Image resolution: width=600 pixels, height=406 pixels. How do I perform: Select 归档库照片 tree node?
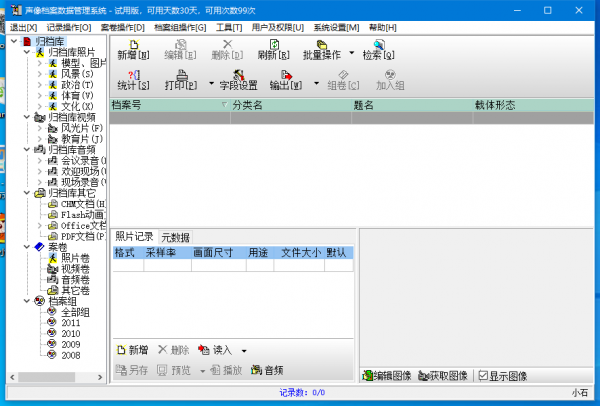click(x=71, y=52)
